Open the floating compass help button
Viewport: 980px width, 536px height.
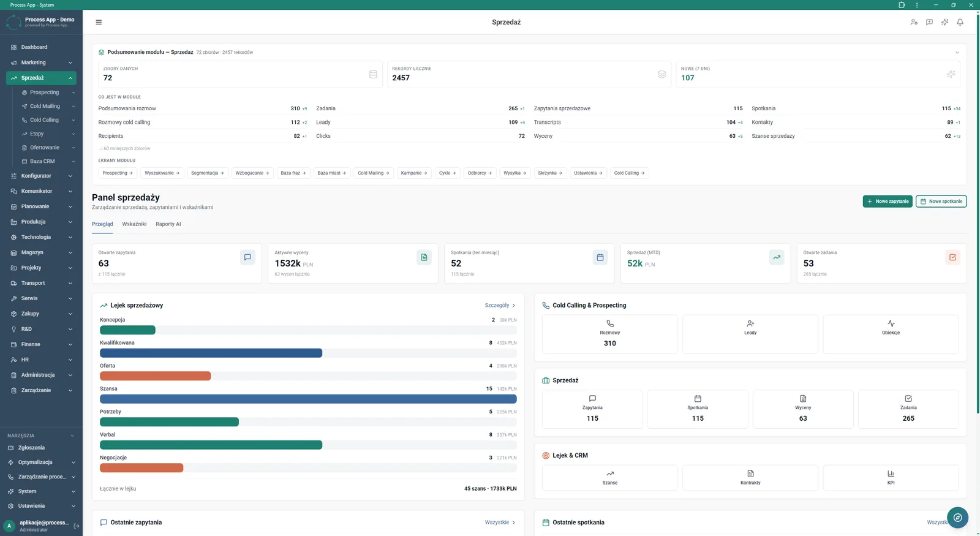[957, 518]
